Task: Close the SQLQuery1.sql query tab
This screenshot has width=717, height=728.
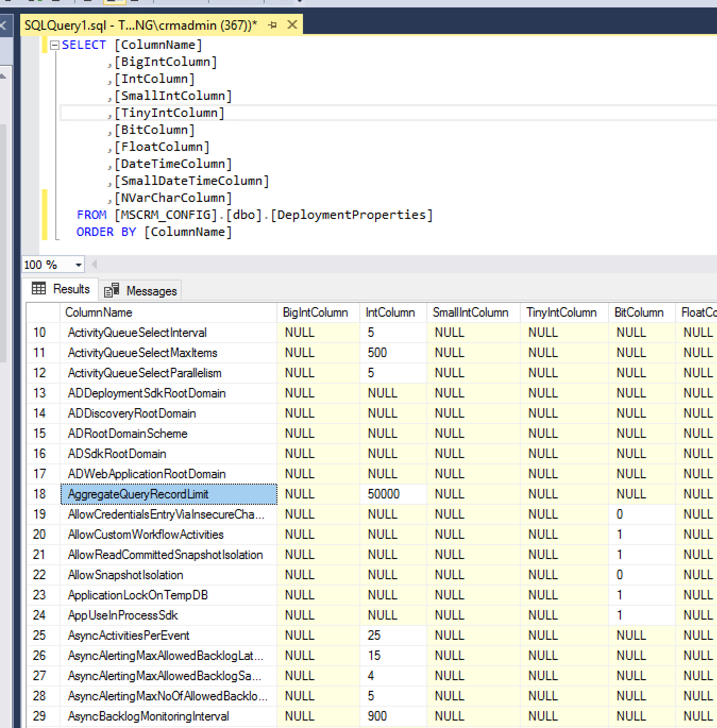Action: point(292,24)
